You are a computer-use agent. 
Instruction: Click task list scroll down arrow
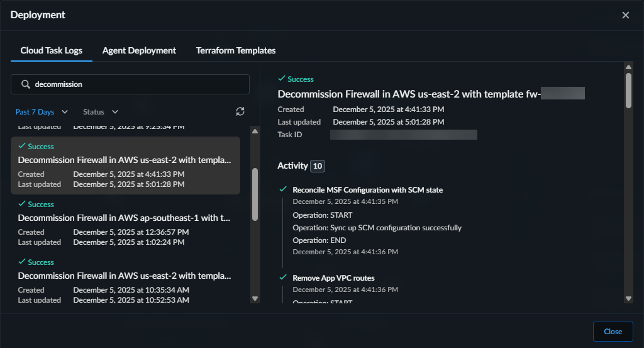255,298
